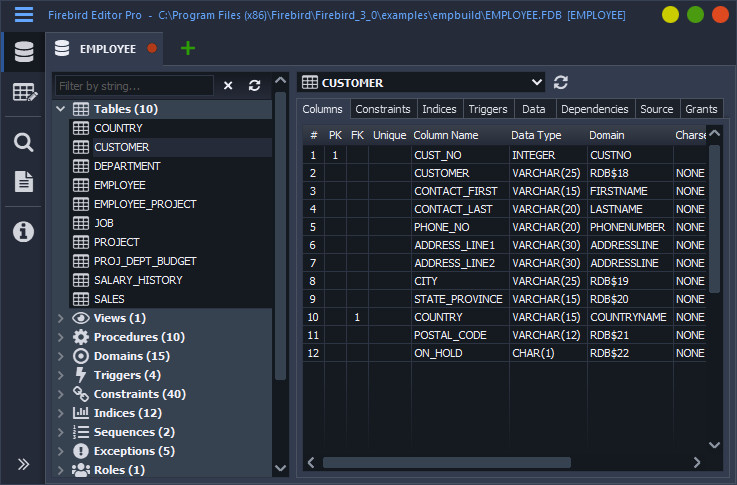Refresh the CUSTOMER table details
Viewport: 737px width, 485px height.
(x=561, y=82)
